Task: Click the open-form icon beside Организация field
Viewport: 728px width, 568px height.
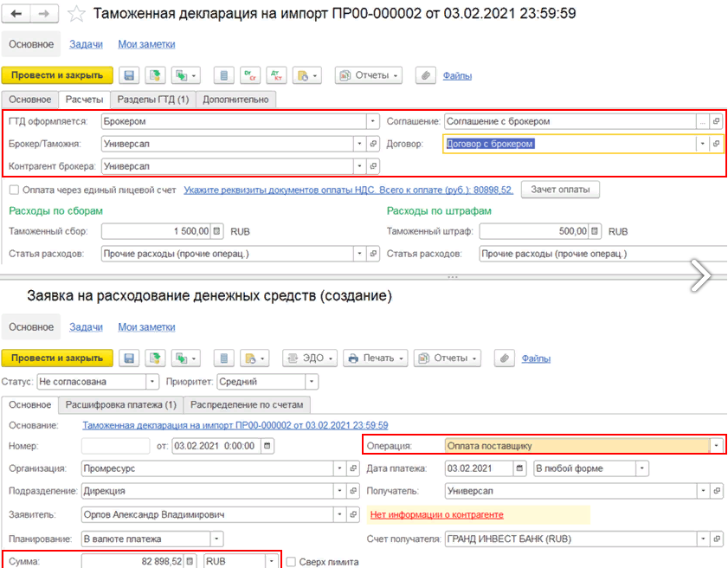Action: tap(353, 468)
